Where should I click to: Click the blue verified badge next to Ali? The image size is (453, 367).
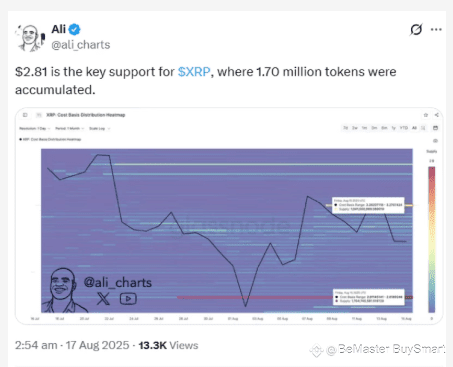coord(74,29)
